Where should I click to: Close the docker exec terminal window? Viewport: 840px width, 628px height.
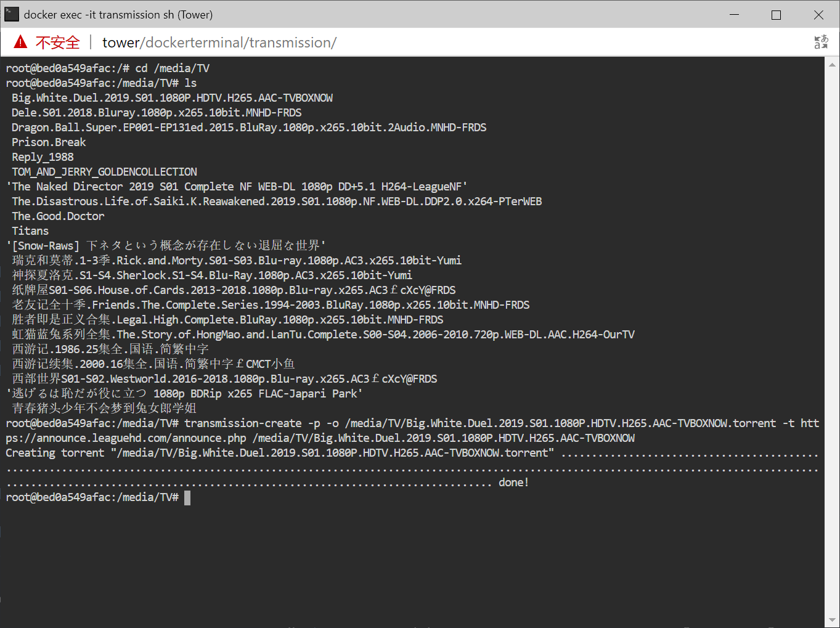coord(818,14)
